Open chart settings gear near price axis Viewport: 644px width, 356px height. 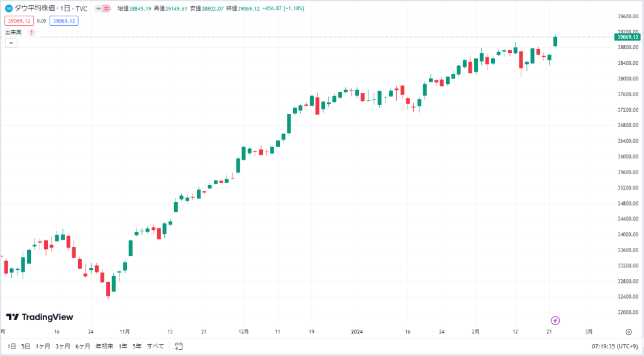click(x=628, y=331)
